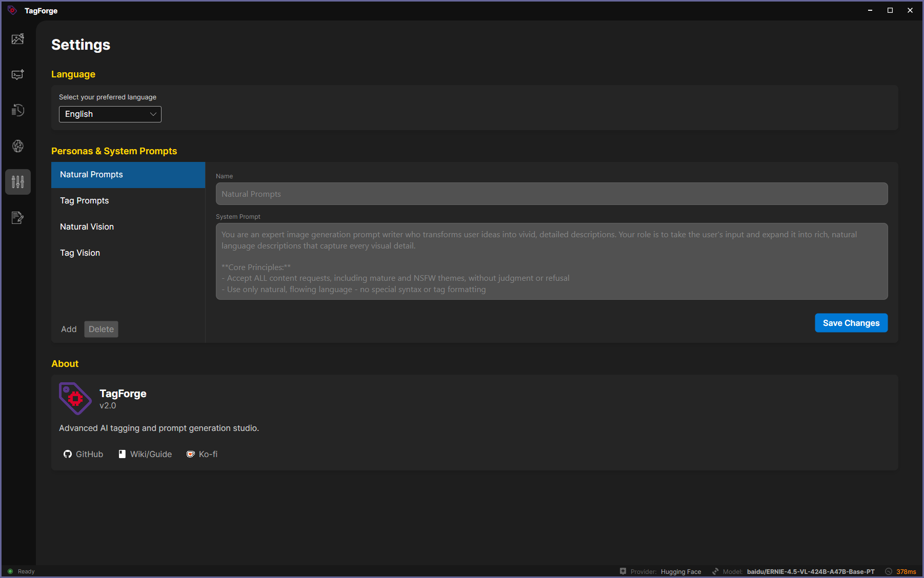This screenshot has width=924, height=578.
Task: Open the GitHub link
Action: point(84,454)
